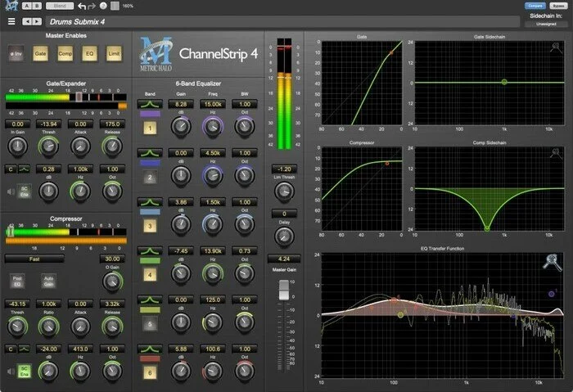Click the Gate sidechain listen speaker icon
Viewport: 573px width, 392px height.
tap(11, 191)
